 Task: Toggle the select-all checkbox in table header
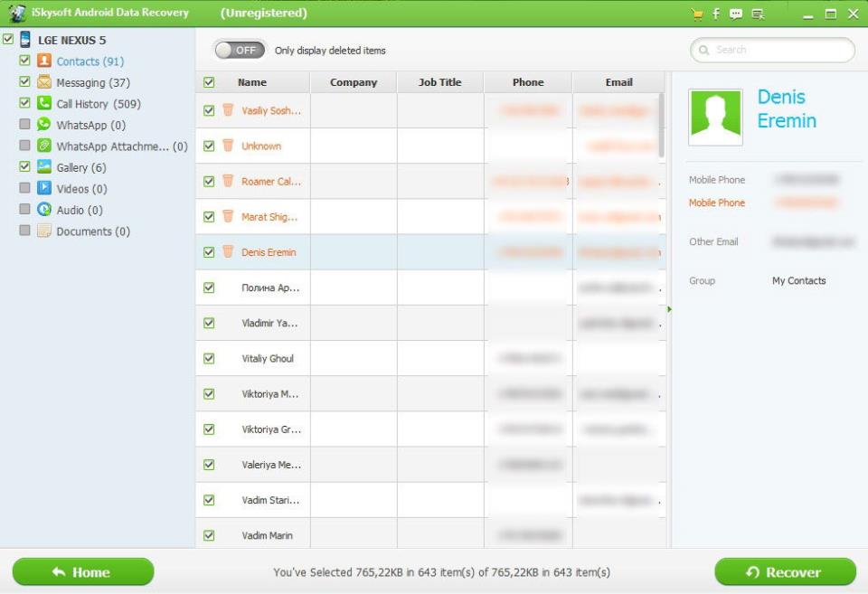coord(209,82)
